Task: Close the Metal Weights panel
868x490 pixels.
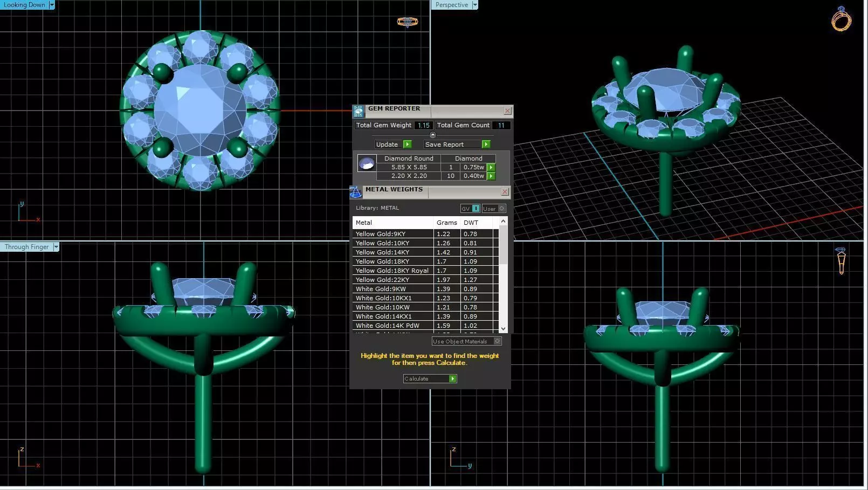Action: click(505, 192)
